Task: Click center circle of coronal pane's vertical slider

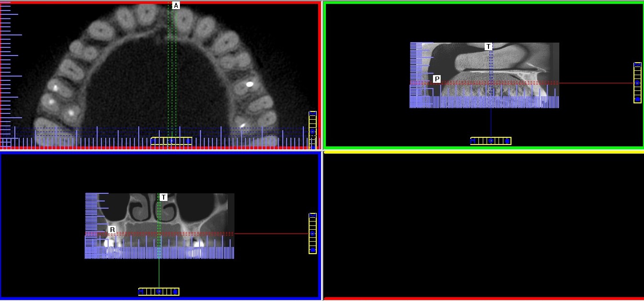Action: point(312,234)
